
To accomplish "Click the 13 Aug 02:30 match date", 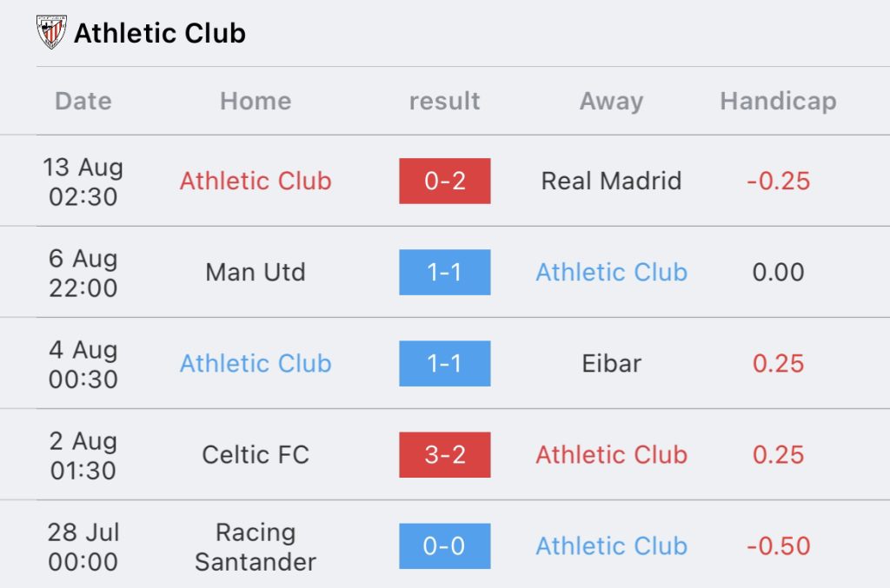I will point(83,182).
